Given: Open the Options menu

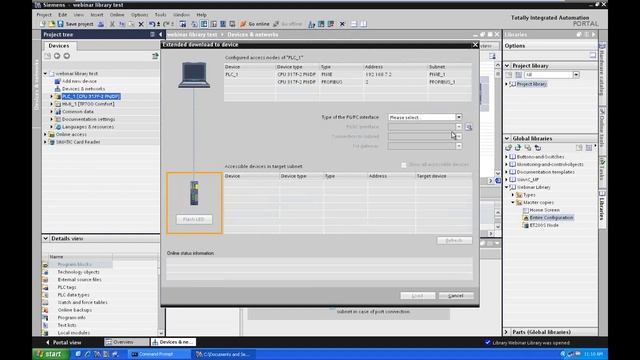Looking at the screenshot, I should pos(140,15).
